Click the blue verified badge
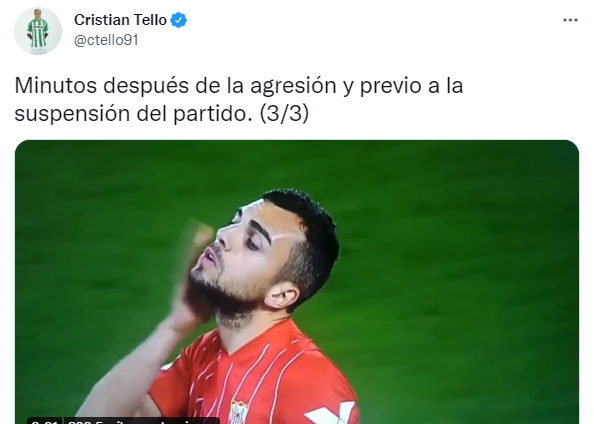594x424 pixels. 178,20
